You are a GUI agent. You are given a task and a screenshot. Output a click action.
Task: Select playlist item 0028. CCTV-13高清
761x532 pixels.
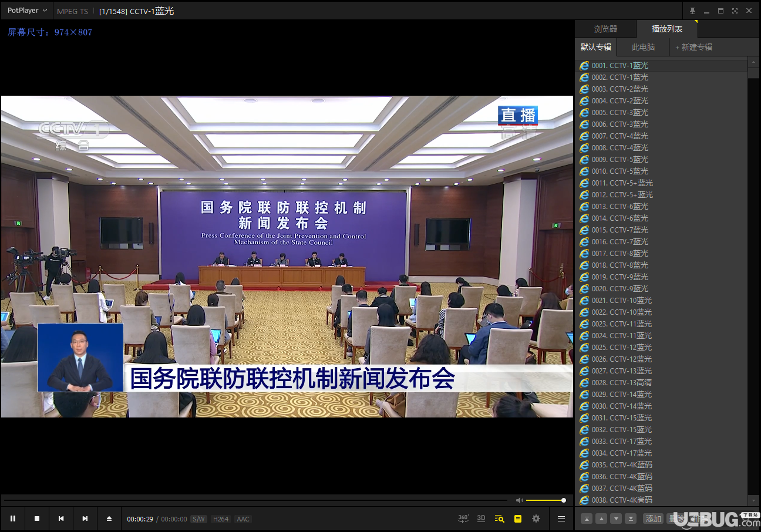click(x=661, y=383)
